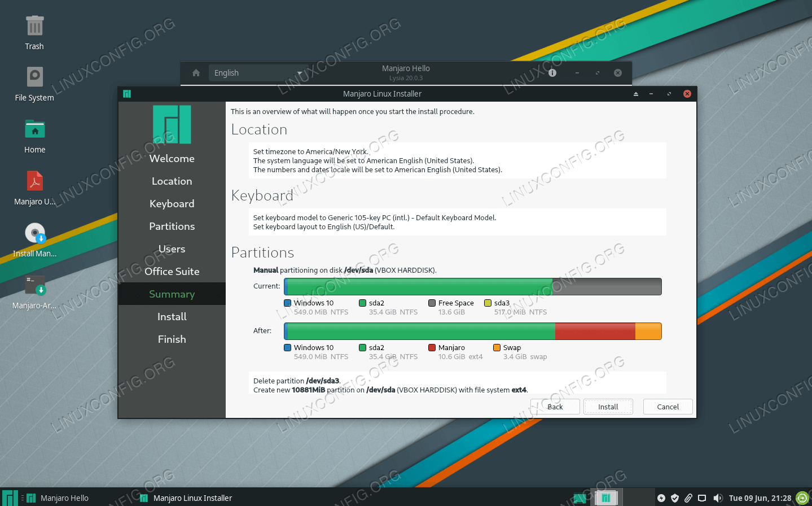Screen dimensions: 812x506
Task: Click the Manjaro logo in the installer sidebar
Action: 172,124
